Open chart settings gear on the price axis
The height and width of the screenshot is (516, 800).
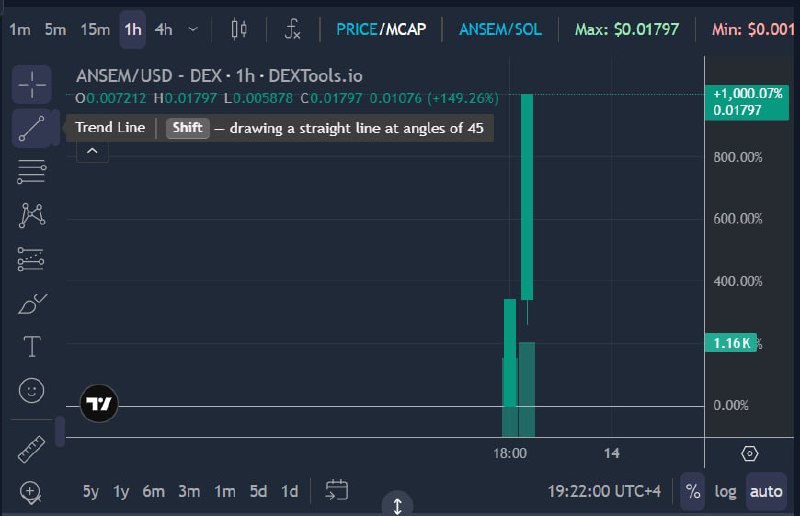tap(749, 453)
